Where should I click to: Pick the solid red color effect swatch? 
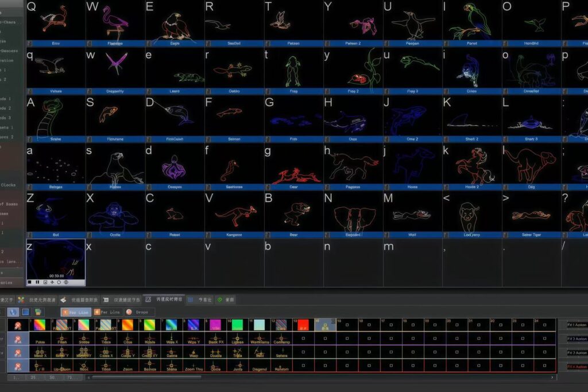(x=303, y=325)
